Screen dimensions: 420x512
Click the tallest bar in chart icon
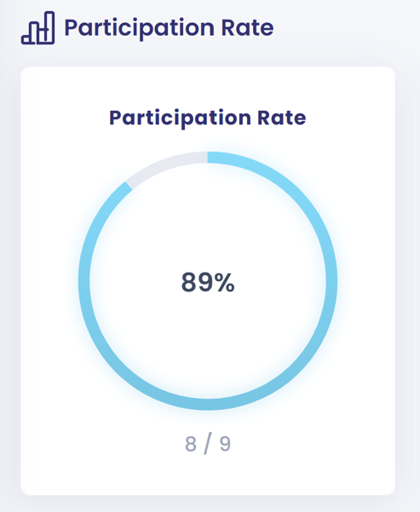point(49,28)
